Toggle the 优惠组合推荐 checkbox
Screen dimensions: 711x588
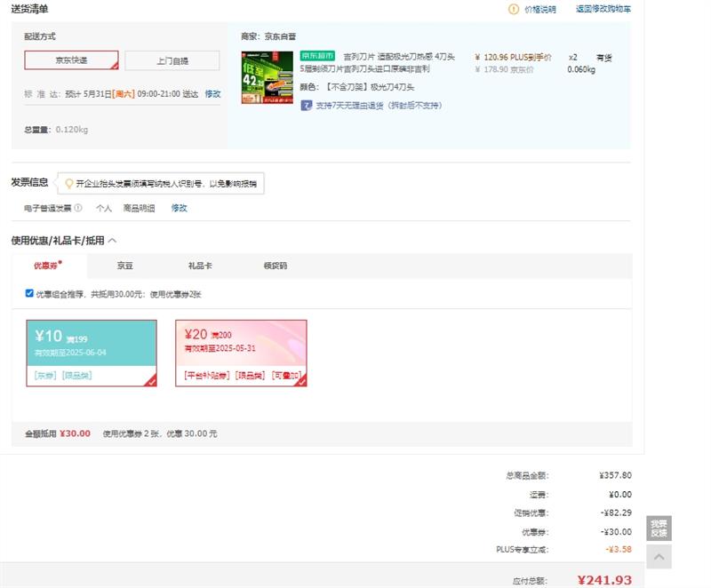[x=30, y=293]
